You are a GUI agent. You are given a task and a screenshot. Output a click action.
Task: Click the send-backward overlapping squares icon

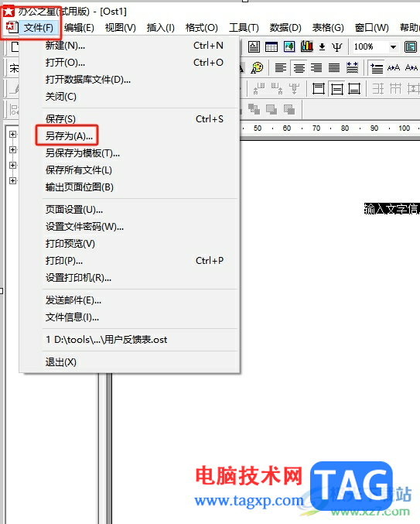pos(289,109)
